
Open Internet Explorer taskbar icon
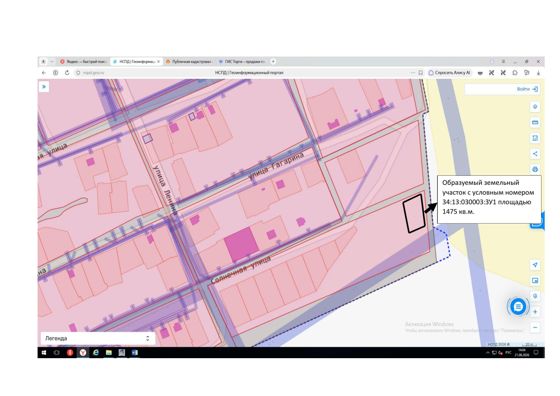pos(96,352)
